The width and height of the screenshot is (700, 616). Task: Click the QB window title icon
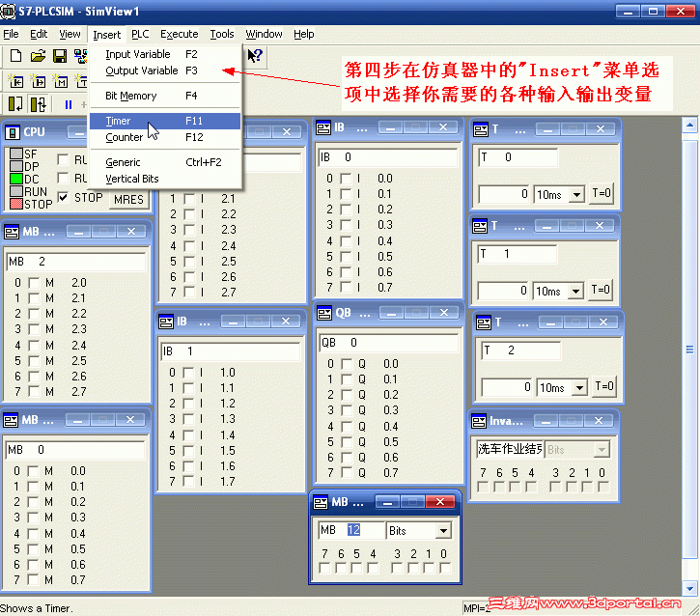tap(324, 313)
